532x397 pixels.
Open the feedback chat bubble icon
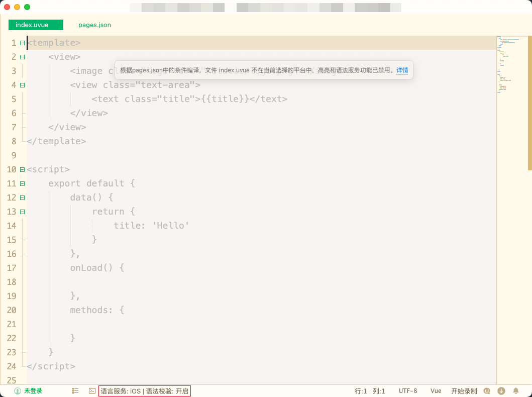click(487, 391)
